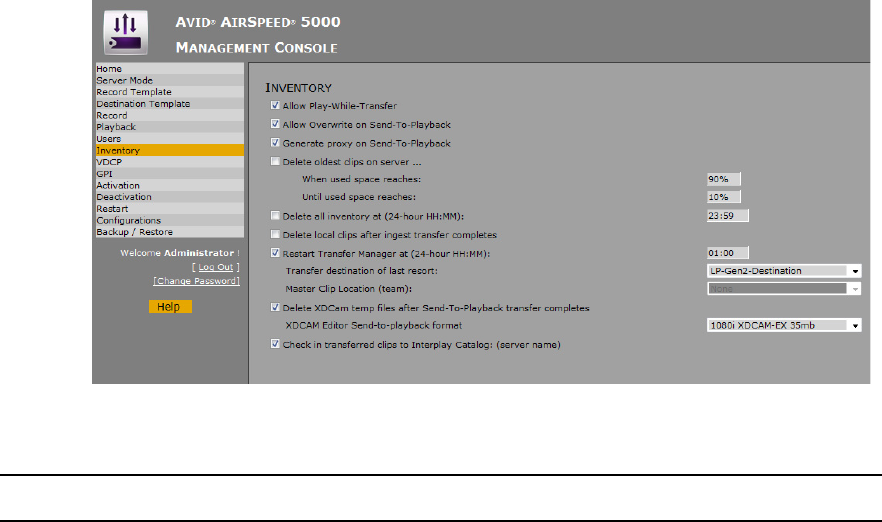Open Transfer destination of last resort dropdown

click(x=784, y=271)
